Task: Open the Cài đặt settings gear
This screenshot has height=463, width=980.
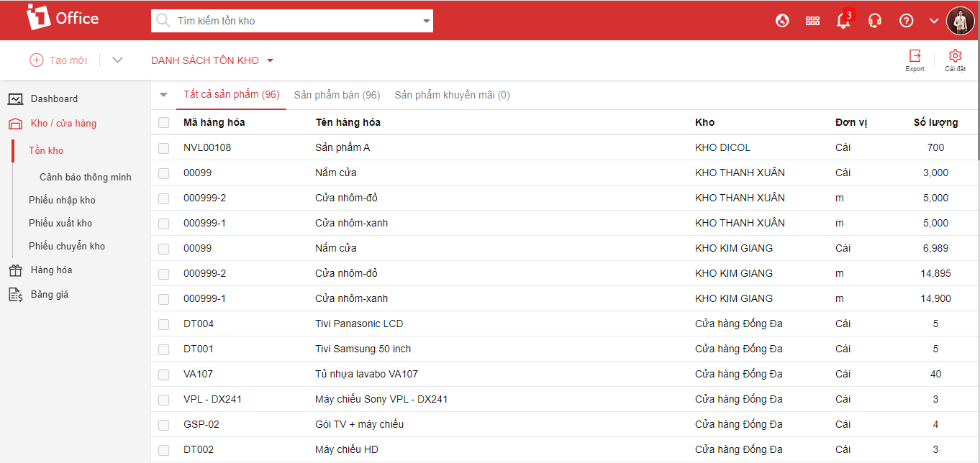Action: tap(955, 57)
